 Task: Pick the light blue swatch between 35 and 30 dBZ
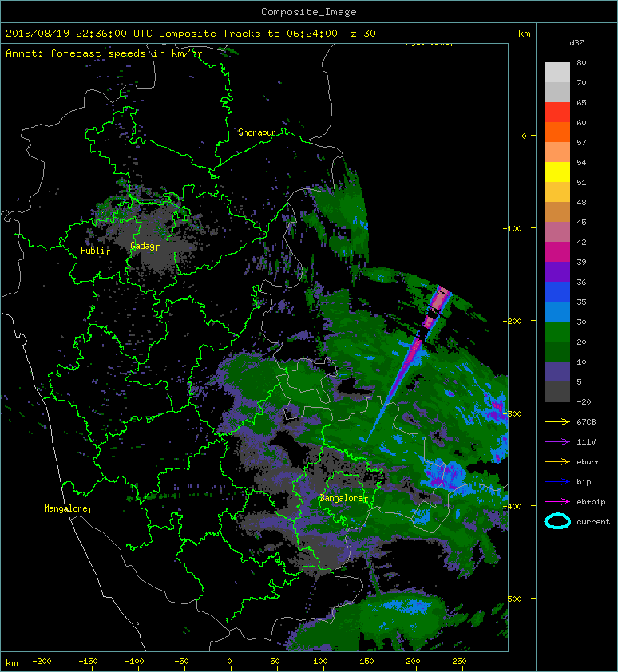[x=557, y=311]
